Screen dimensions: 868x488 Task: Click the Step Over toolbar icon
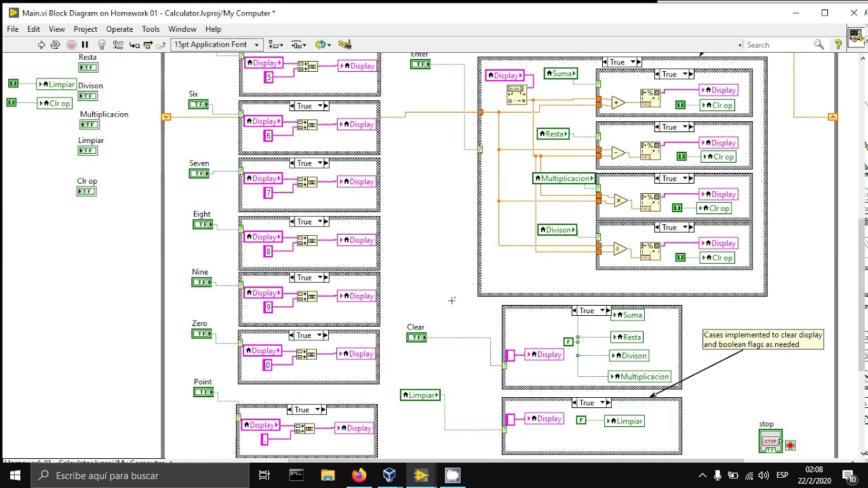point(147,45)
